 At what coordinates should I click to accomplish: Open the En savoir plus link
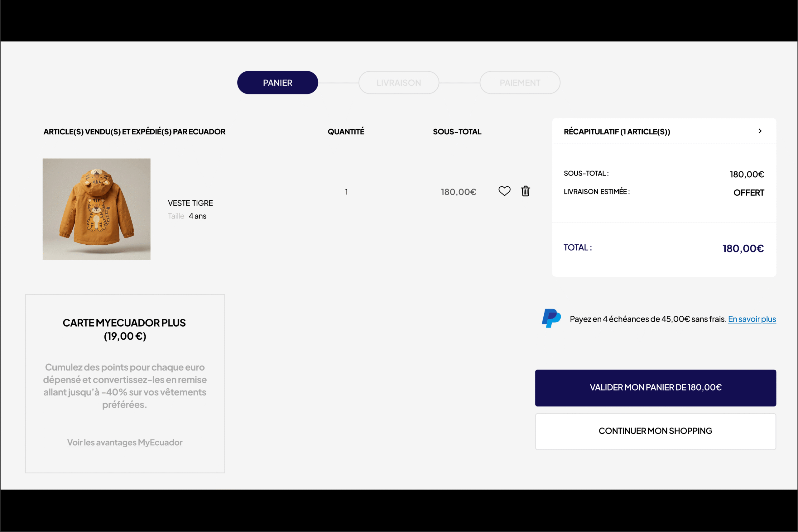pyautogui.click(x=752, y=319)
